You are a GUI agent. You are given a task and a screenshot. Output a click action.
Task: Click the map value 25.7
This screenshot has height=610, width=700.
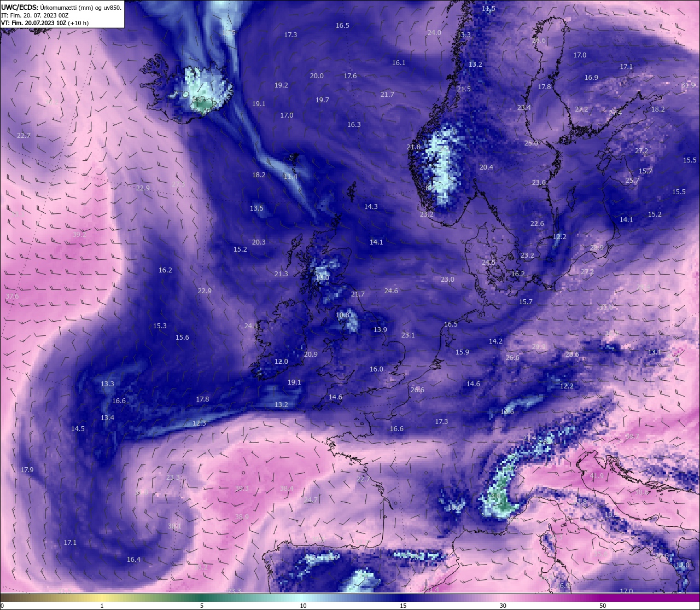coord(632,181)
